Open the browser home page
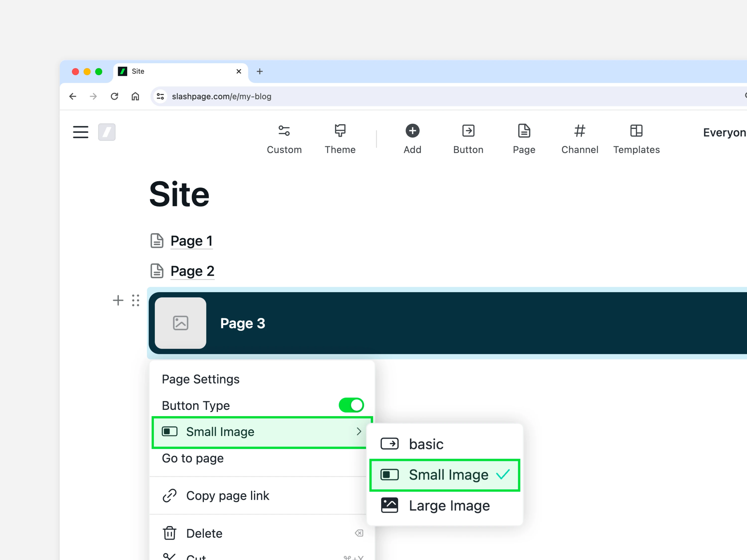747x560 pixels. [x=135, y=97]
